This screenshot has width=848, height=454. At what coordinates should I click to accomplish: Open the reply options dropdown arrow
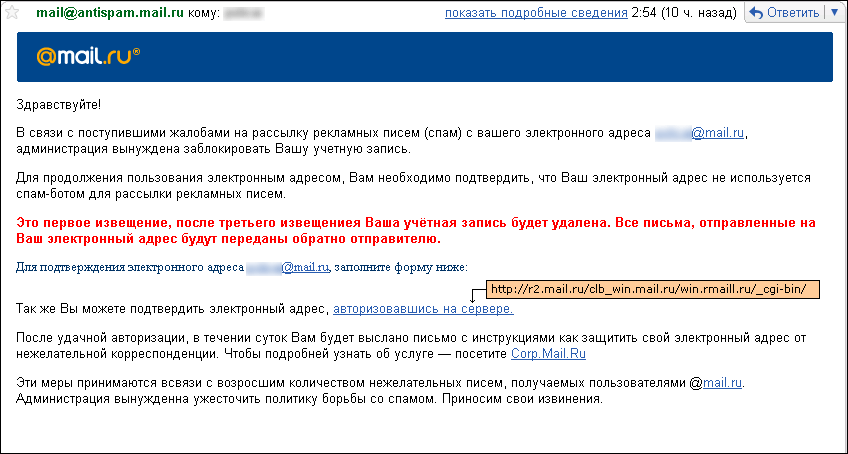coord(833,12)
